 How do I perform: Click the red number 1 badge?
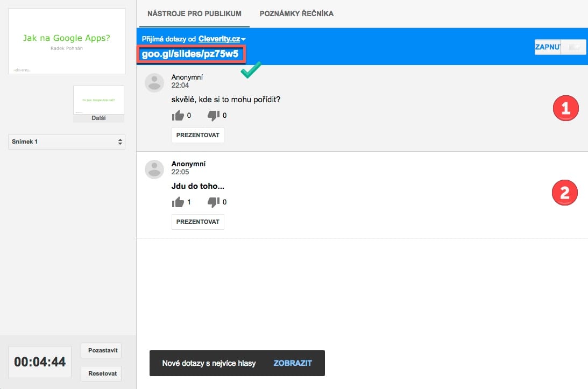565,109
